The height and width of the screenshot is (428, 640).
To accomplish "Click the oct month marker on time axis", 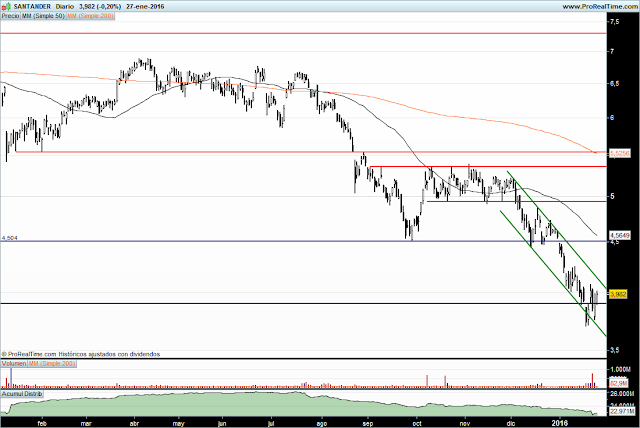I will click(x=417, y=424).
